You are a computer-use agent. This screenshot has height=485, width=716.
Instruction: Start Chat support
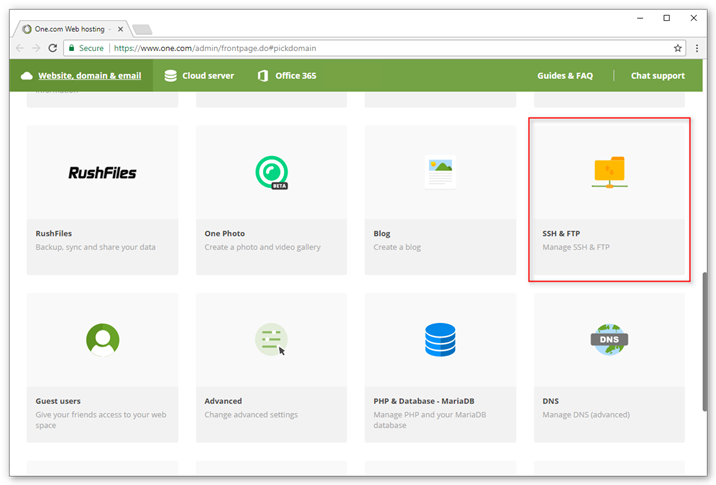click(658, 76)
